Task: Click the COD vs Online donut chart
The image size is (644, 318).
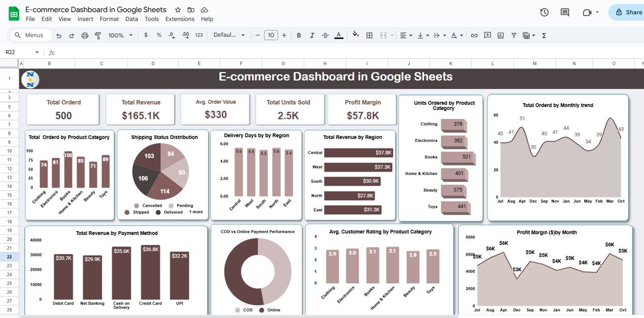Action: 258,272
